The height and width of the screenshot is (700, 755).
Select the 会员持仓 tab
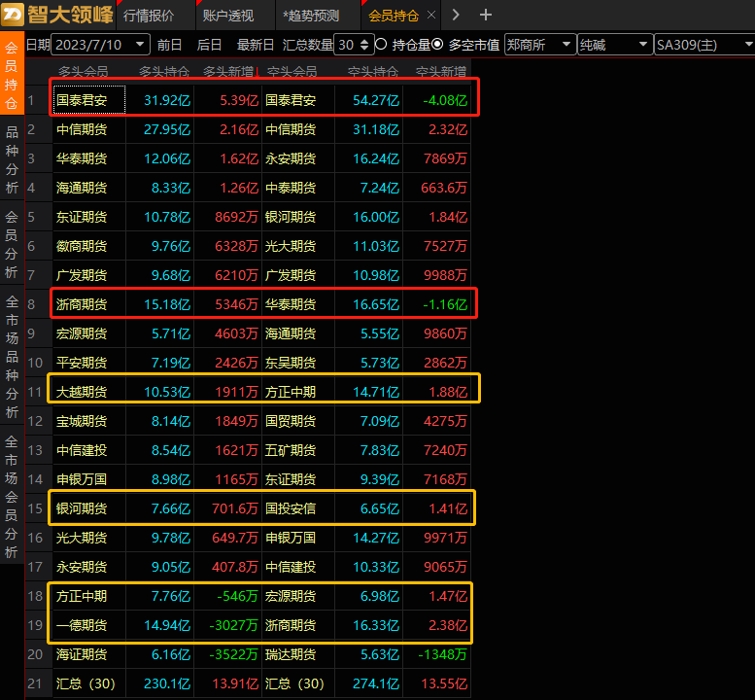tap(394, 16)
